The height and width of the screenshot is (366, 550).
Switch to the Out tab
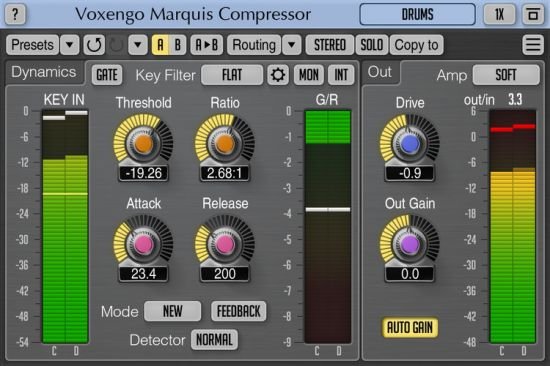(x=380, y=72)
